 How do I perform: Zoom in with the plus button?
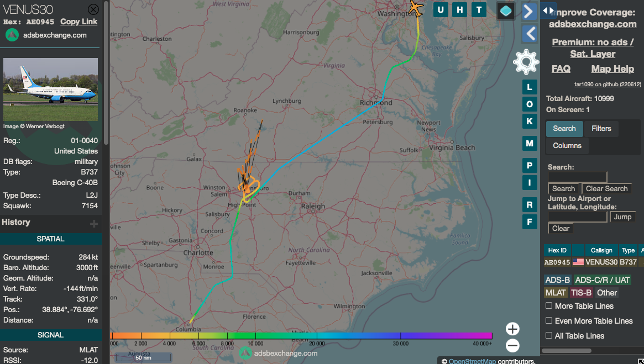point(512,329)
